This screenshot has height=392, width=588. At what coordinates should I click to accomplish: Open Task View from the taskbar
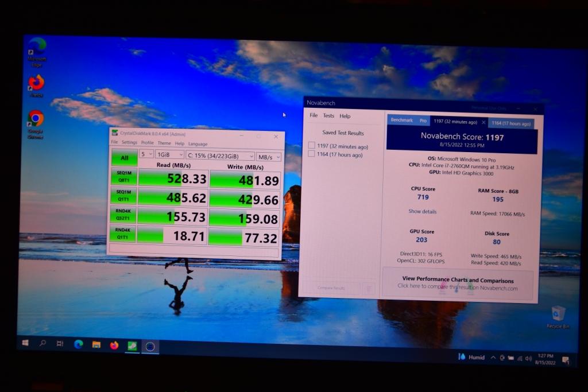click(60, 343)
